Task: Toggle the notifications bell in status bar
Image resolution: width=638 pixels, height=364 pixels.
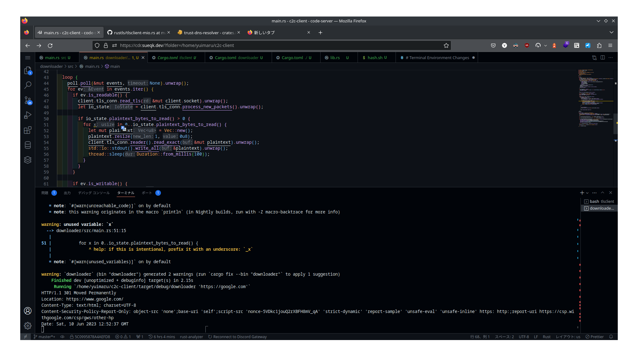Action: pos(611,337)
